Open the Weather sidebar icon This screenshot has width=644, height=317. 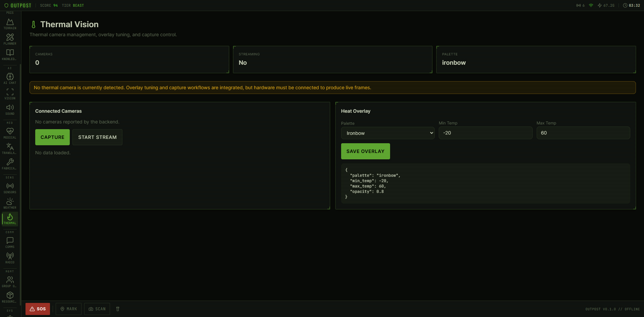[10, 203]
